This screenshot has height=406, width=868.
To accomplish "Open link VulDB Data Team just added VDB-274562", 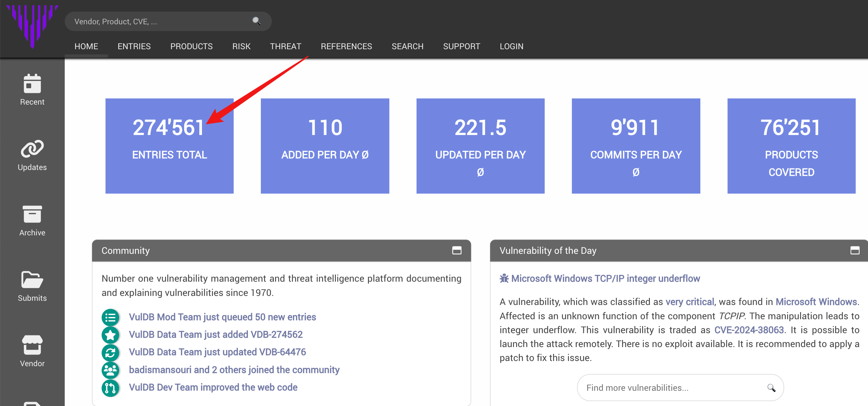I will (216, 334).
